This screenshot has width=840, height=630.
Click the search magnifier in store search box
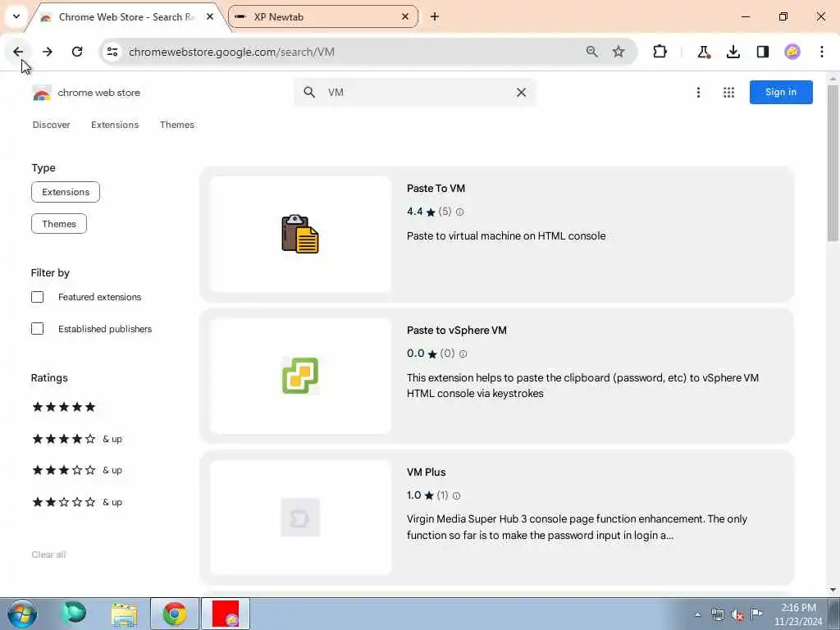click(309, 92)
